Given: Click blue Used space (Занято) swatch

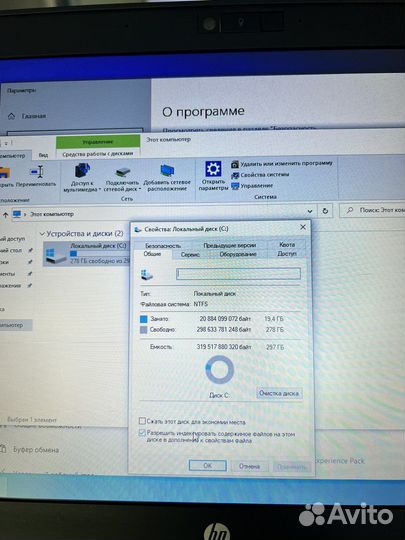Looking at the screenshot, I should pyautogui.click(x=144, y=319).
